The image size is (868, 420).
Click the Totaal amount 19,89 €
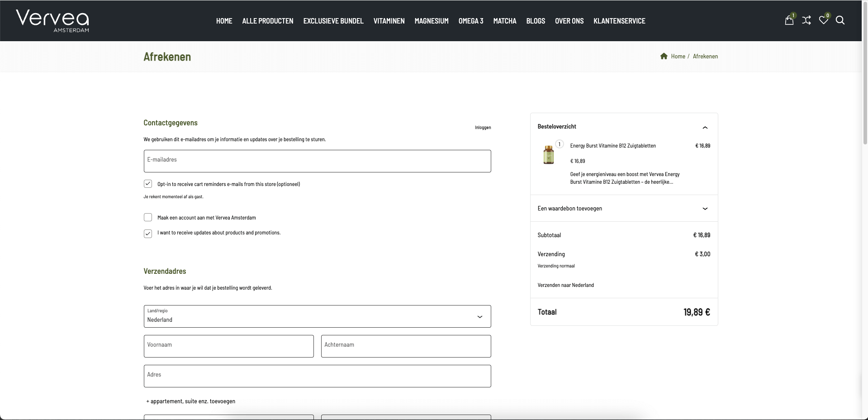[697, 312]
